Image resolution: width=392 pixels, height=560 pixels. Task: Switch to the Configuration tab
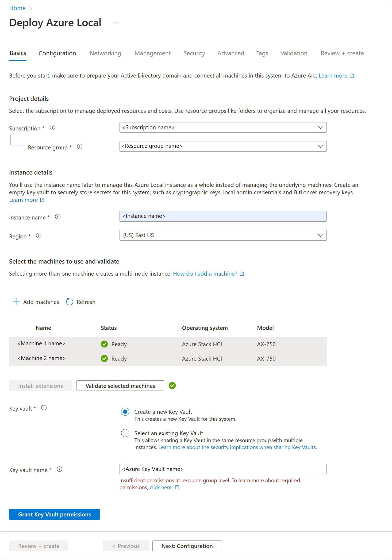pyautogui.click(x=57, y=53)
